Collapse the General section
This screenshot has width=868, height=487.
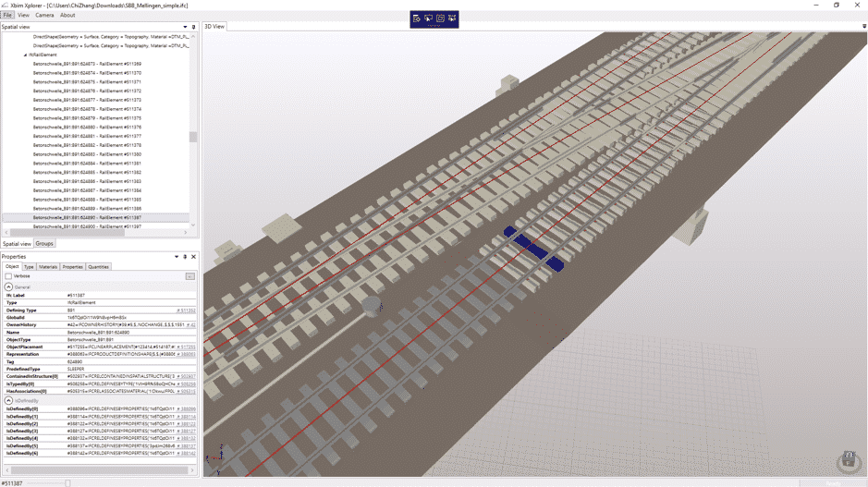point(8,287)
